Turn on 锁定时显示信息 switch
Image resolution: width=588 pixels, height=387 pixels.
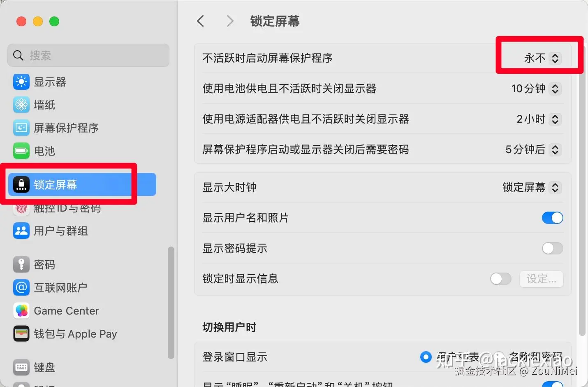500,279
